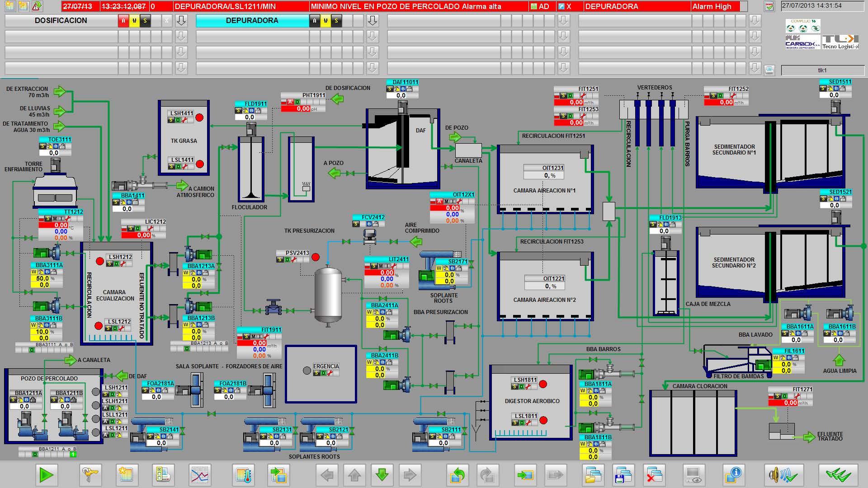
Task: Click the down arrow of fourth column first row
Action: coord(755,21)
